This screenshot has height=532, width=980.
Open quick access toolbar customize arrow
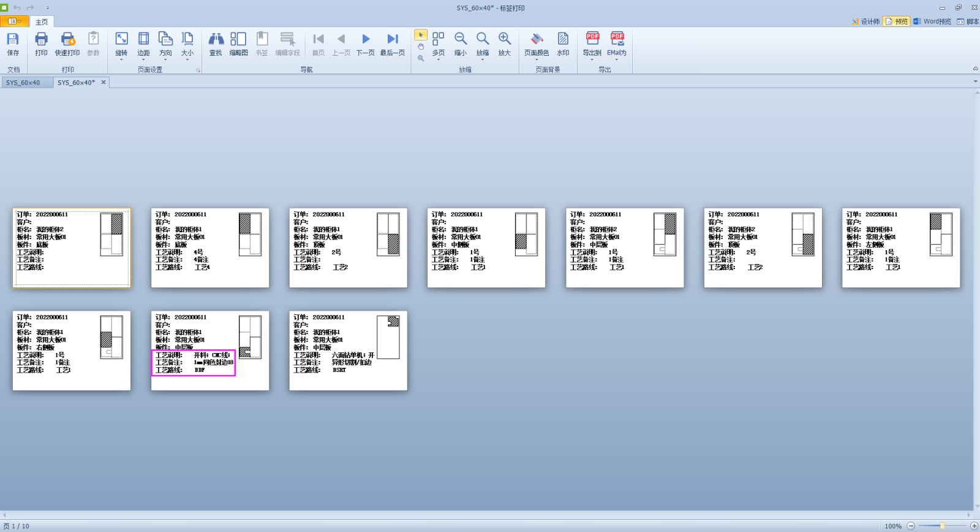(x=48, y=8)
